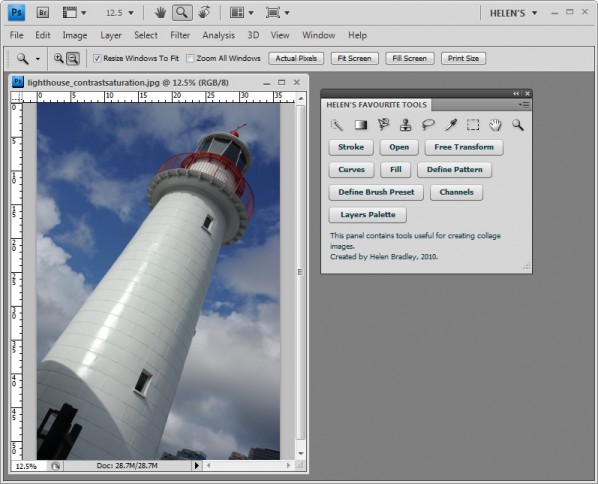
Task: Select the Rotate View tool icon
Action: click(204, 13)
